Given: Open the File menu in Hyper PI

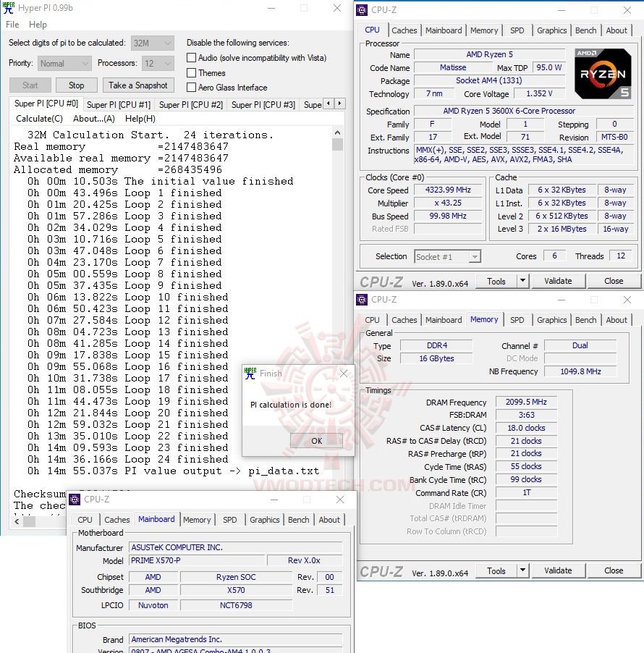Looking at the screenshot, I should point(12,24).
